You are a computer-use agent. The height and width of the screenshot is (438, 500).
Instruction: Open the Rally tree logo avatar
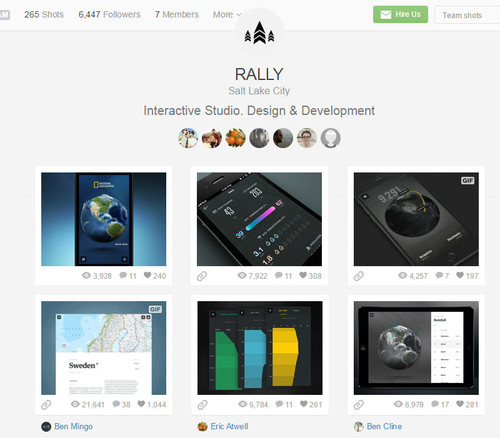coord(259,33)
